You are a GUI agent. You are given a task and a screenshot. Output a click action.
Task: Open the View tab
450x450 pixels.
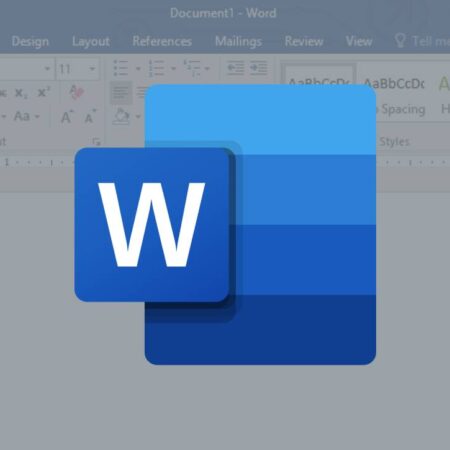[x=359, y=41]
